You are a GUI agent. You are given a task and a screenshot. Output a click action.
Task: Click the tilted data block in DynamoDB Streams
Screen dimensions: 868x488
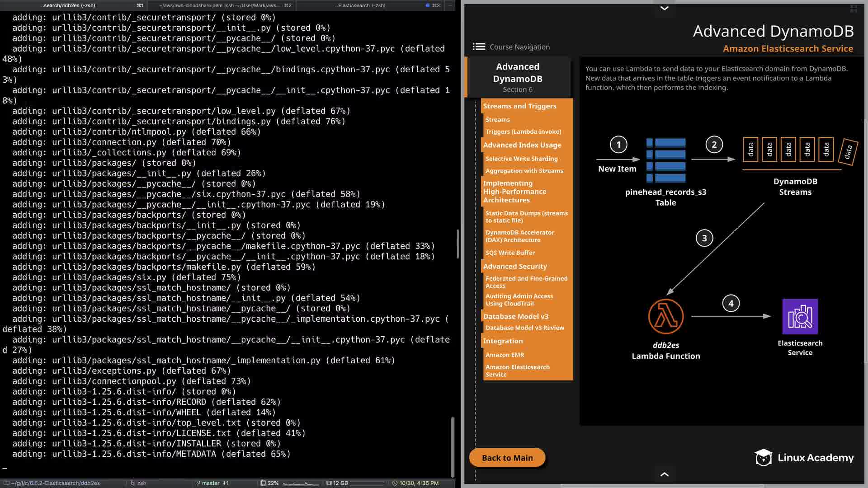click(x=848, y=152)
